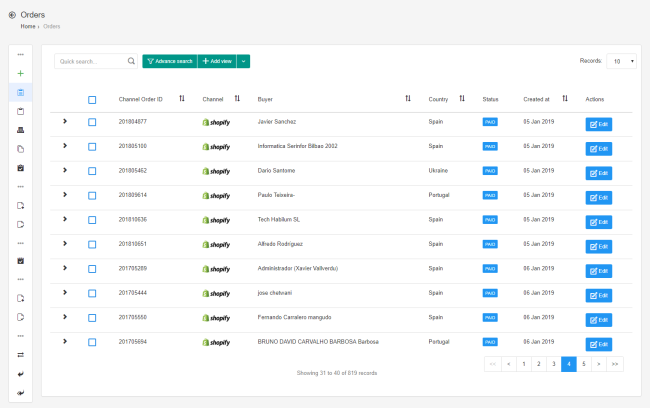The height and width of the screenshot is (408, 650).
Task: Click the green plus icon in sidebar
Action: 21,74
